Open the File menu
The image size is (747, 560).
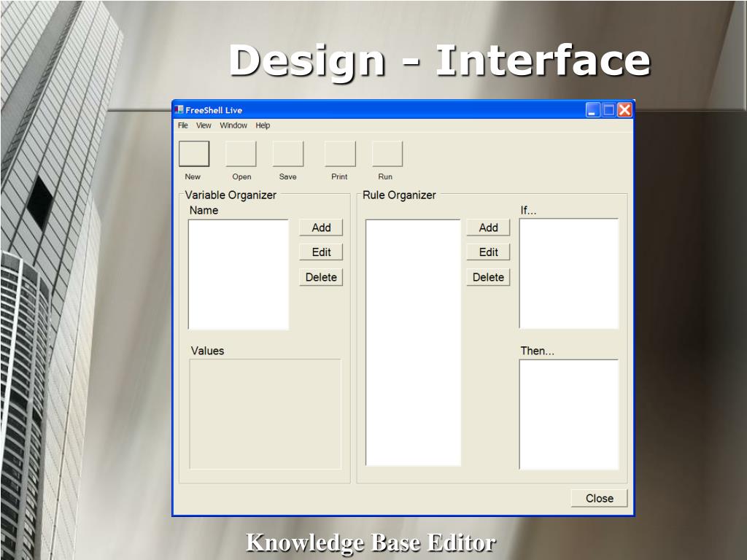(183, 125)
